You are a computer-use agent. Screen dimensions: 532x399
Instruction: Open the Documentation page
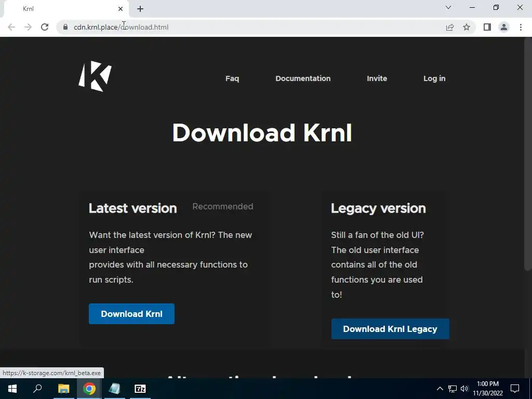pyautogui.click(x=303, y=78)
